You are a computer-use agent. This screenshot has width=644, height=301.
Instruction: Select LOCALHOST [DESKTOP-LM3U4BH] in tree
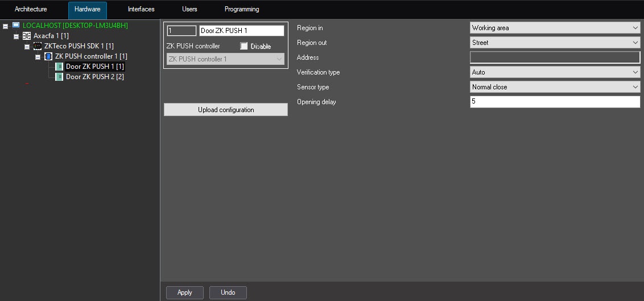coord(75,26)
